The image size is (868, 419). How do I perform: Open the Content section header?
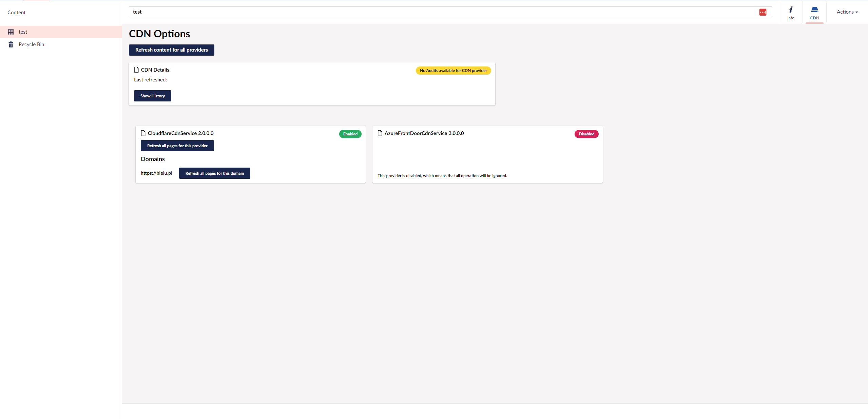point(16,13)
